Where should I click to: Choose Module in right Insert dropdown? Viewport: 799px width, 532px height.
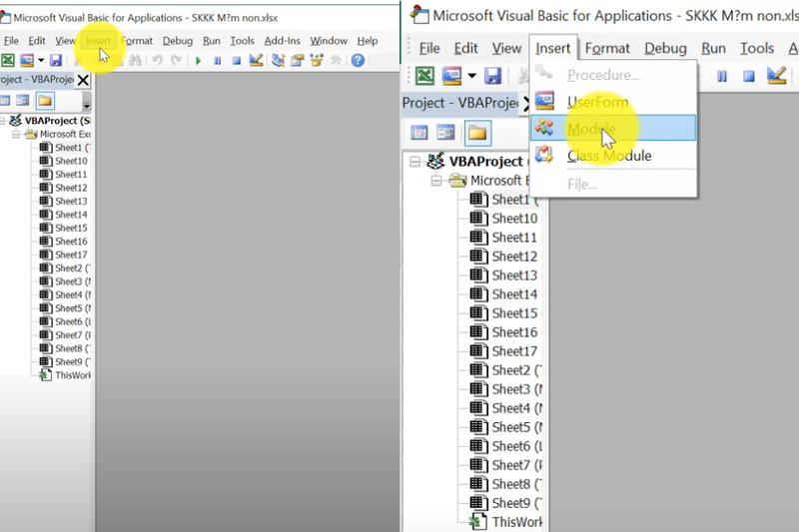click(x=613, y=129)
